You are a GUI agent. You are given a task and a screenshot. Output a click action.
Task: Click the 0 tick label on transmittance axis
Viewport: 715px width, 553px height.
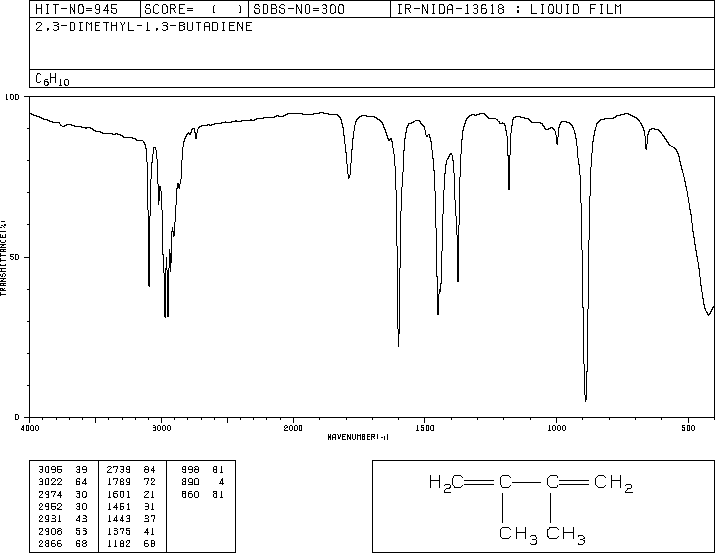(x=17, y=417)
